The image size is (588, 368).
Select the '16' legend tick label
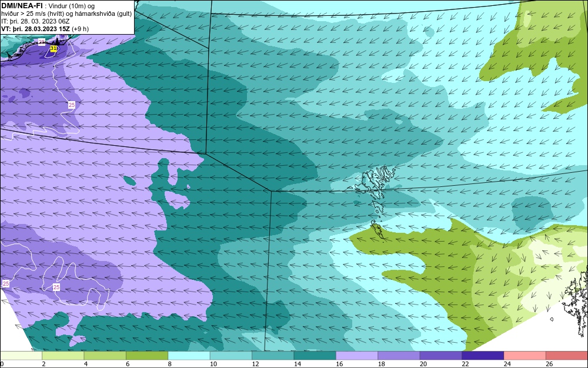(339, 364)
